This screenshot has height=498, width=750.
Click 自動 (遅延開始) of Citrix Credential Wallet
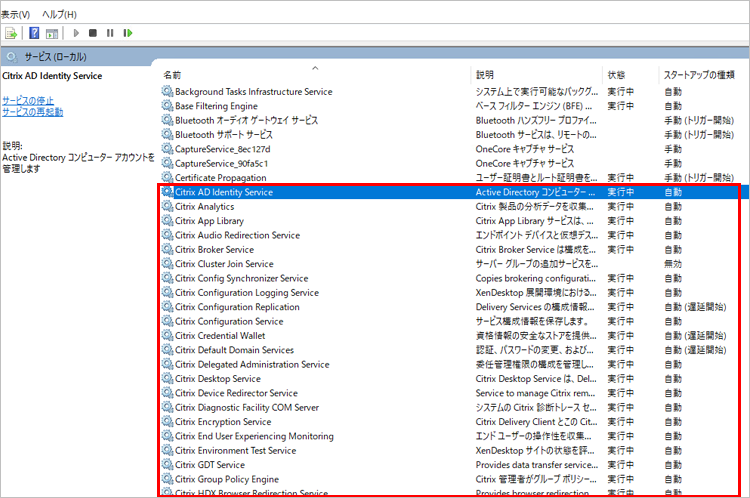[x=695, y=336]
